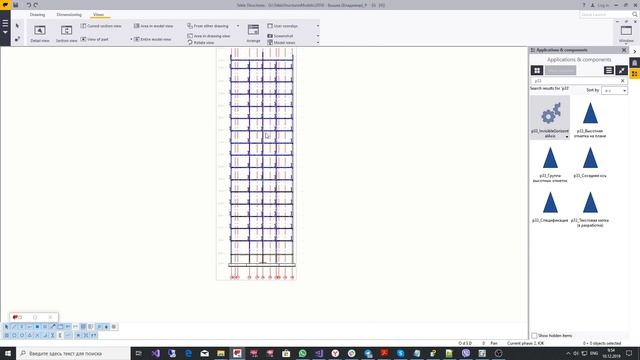Click the tools icon in components panel
The width and height of the screenshot is (640, 360).
click(x=622, y=70)
